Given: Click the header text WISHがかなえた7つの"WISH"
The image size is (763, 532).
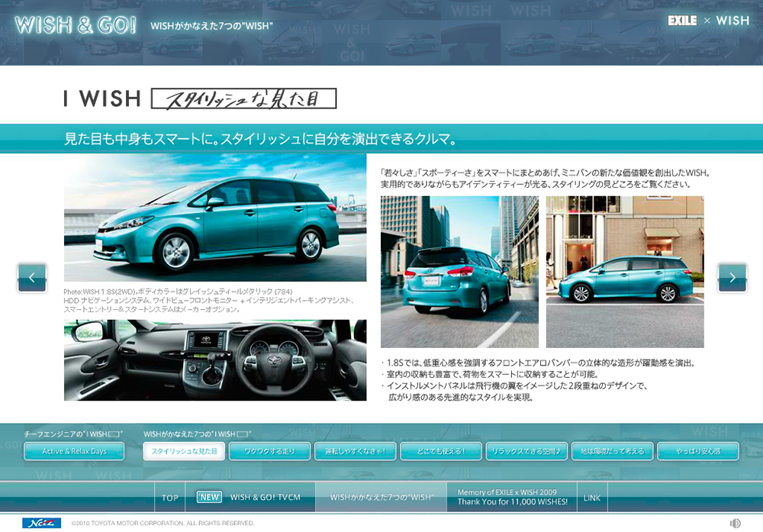Looking at the screenshot, I should click(211, 26).
